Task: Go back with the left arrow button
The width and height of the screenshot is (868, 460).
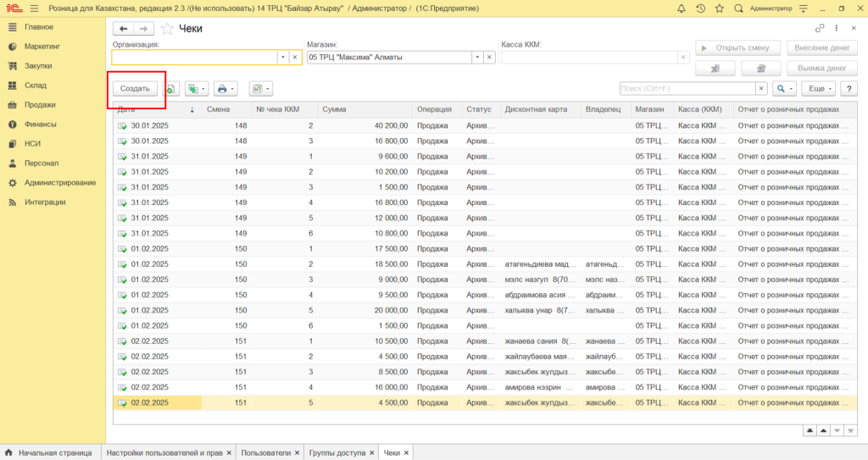Action: pos(124,29)
